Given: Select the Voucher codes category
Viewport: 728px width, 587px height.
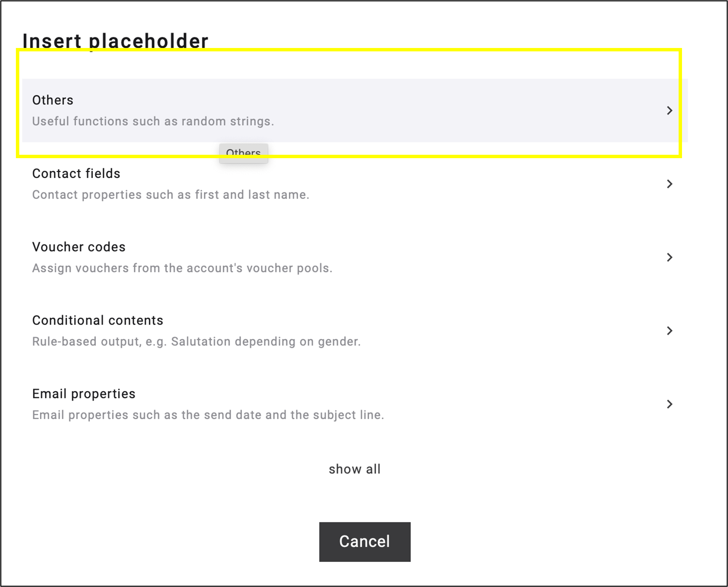Looking at the screenshot, I should 355,257.
